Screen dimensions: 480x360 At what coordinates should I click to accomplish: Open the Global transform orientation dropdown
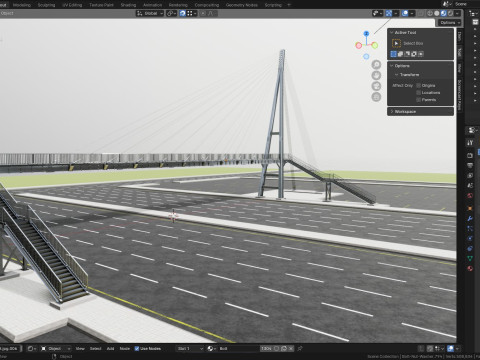click(150, 13)
